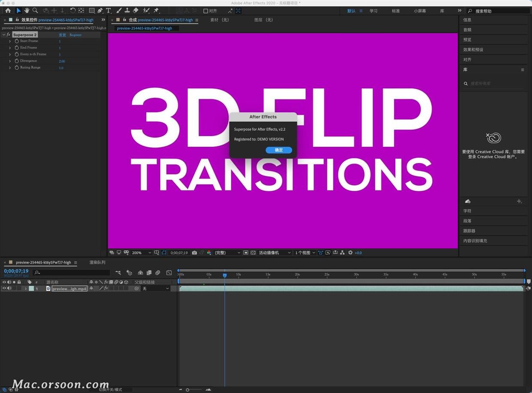The width and height of the screenshot is (532, 393).
Task: Select the Type text tool
Action: (x=108, y=10)
